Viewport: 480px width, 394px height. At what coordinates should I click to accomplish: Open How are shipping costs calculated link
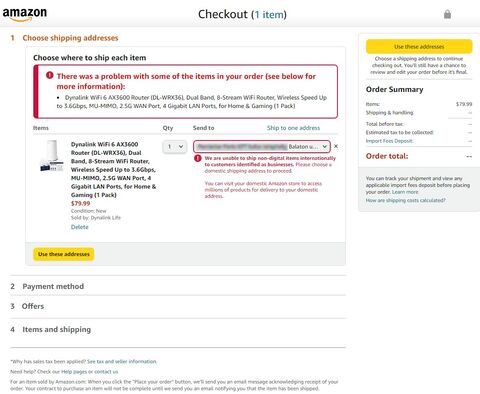[x=405, y=200]
